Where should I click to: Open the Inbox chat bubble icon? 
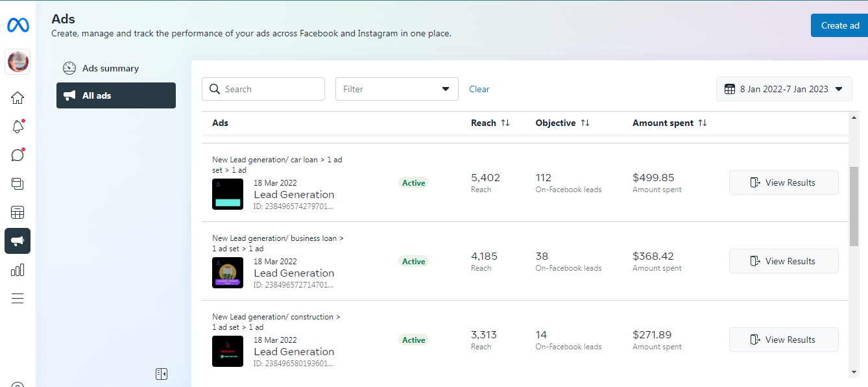tap(18, 155)
